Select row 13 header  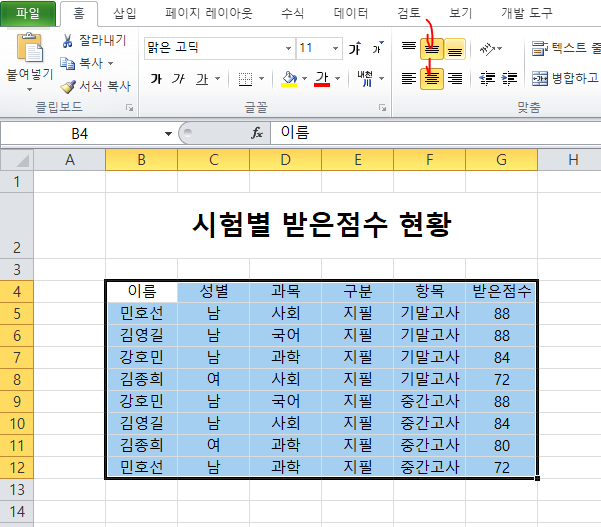pyautogui.click(x=17, y=489)
